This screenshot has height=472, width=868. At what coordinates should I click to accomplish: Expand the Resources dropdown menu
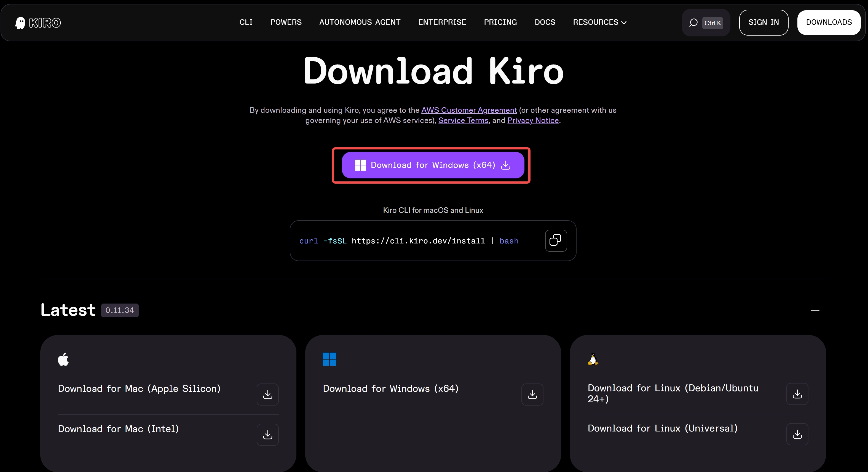[600, 22]
